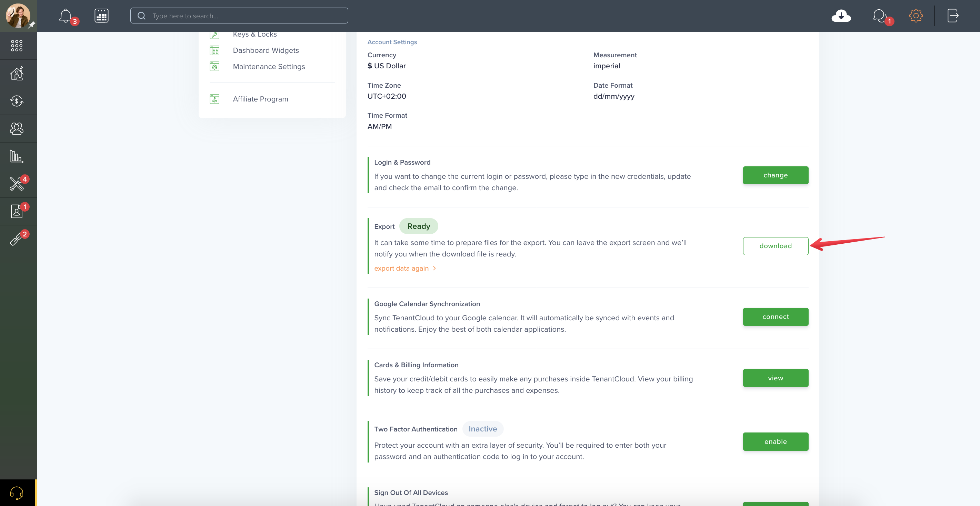Click the Affiliate Program icon
Screen dimensions: 980x506
pyautogui.click(x=214, y=99)
